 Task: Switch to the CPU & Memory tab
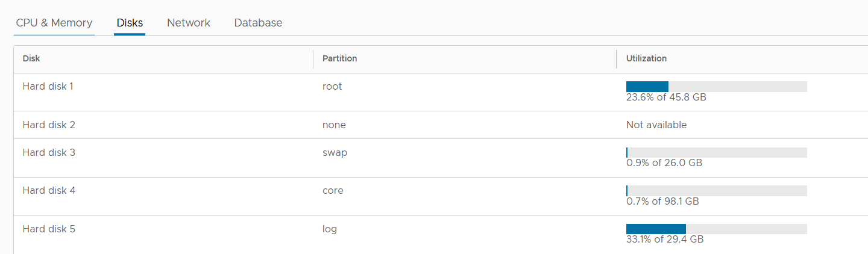[x=54, y=23]
